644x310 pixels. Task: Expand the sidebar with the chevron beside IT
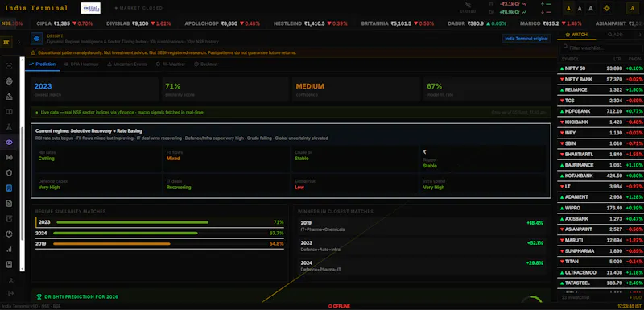(19, 42)
